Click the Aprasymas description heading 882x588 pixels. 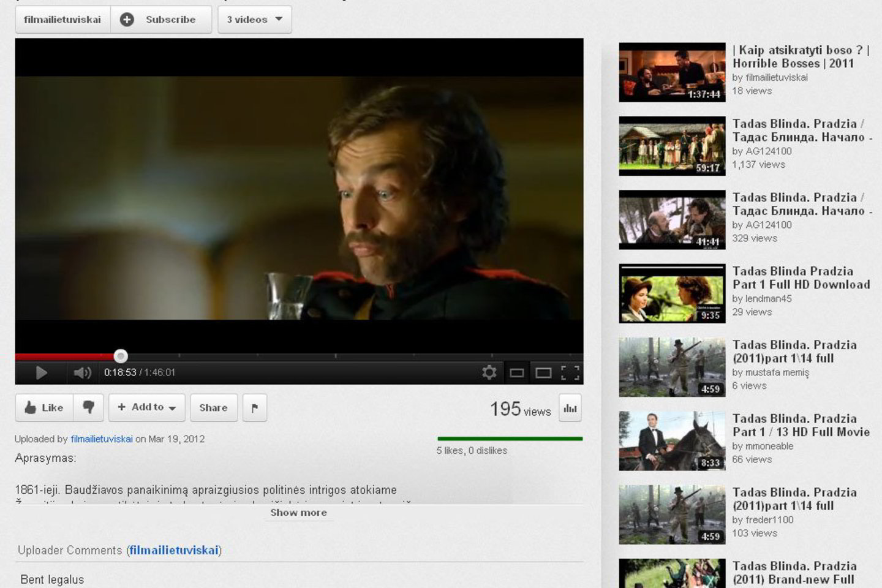coord(45,458)
